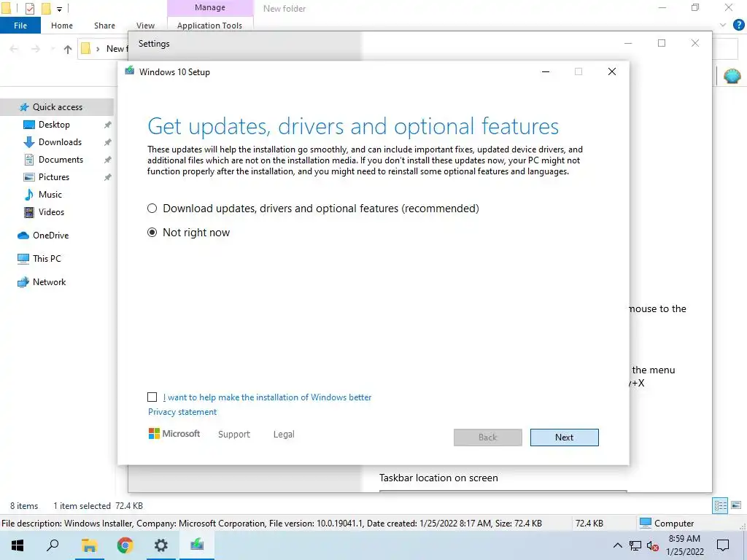Image resolution: width=747 pixels, height=560 pixels.
Task: Click the address bar folder icon
Action: tap(86, 49)
